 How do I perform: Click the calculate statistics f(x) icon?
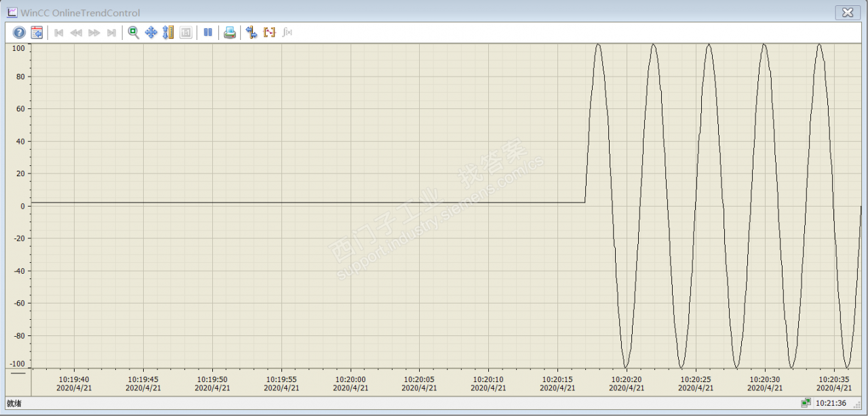coord(287,33)
